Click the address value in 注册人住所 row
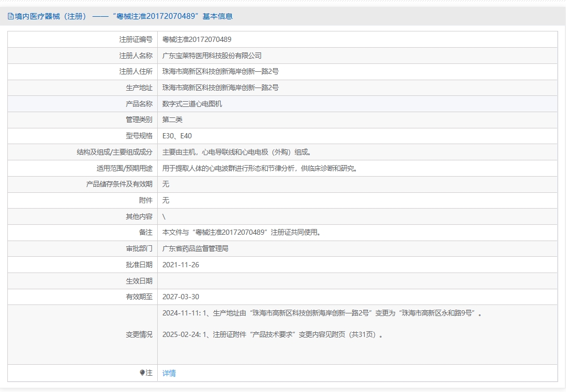This screenshot has height=392, width=566. click(x=221, y=71)
